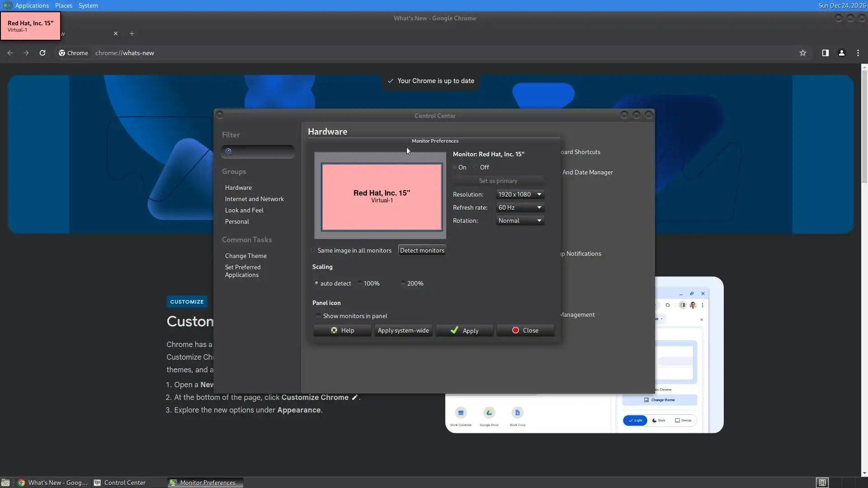Image resolution: width=868 pixels, height=488 pixels.
Task: Turn the monitor Off
Action: click(476, 167)
